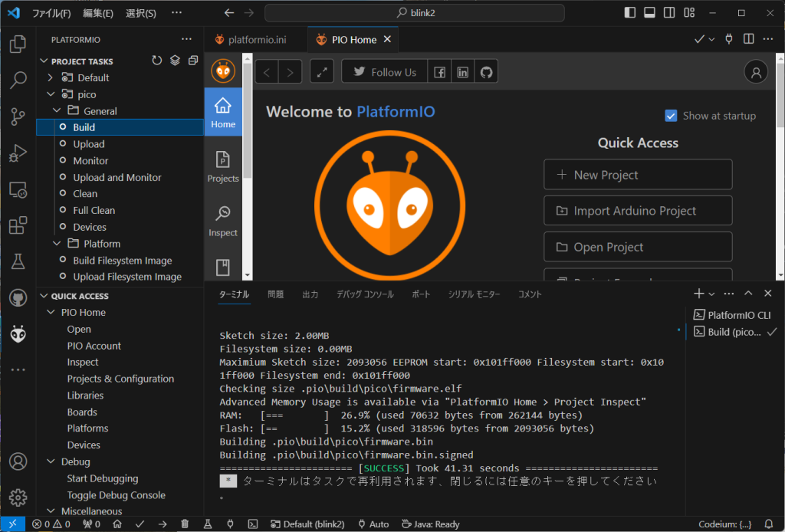785x532 pixels.
Task: Click the blink2 command center search box
Action: click(415, 13)
